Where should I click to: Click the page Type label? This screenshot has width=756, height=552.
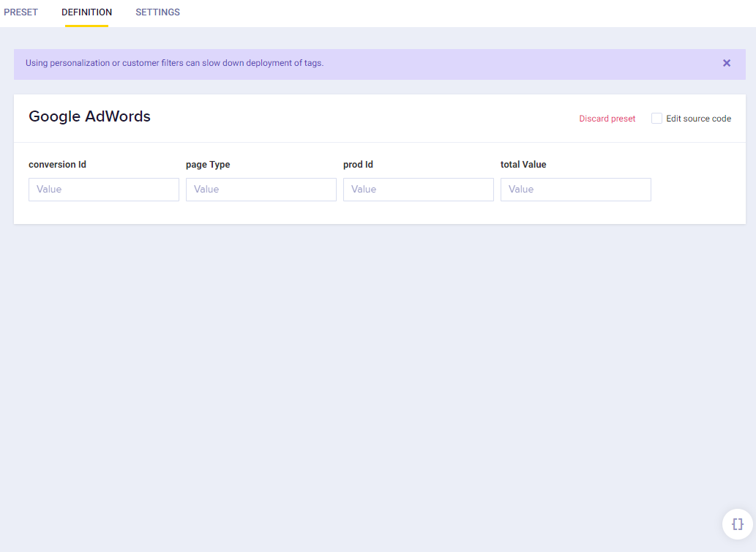208,165
